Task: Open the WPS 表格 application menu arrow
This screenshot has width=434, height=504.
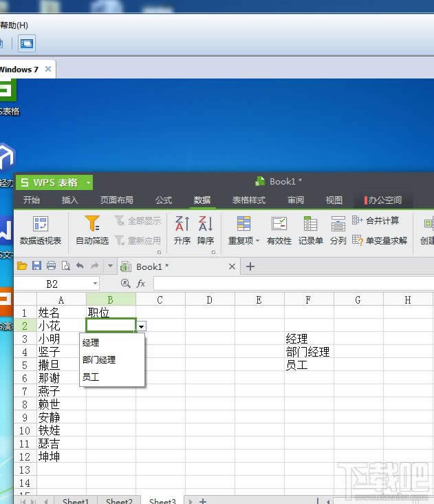Action: pos(88,182)
